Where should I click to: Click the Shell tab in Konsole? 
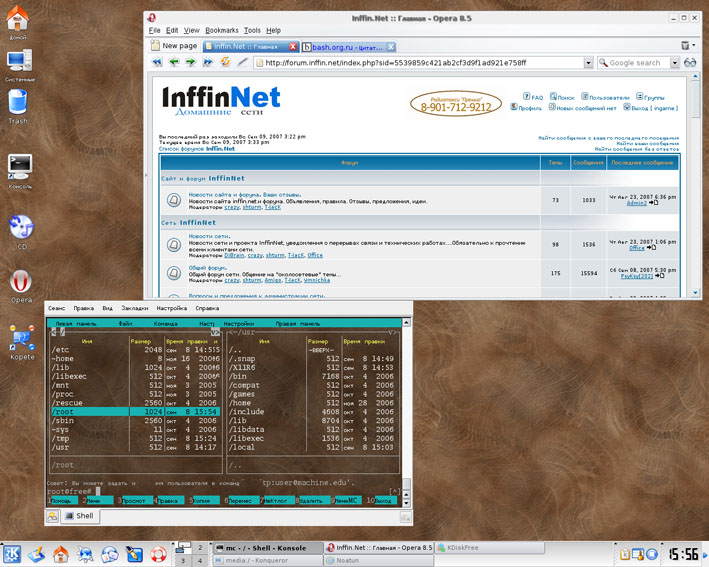coord(80,516)
